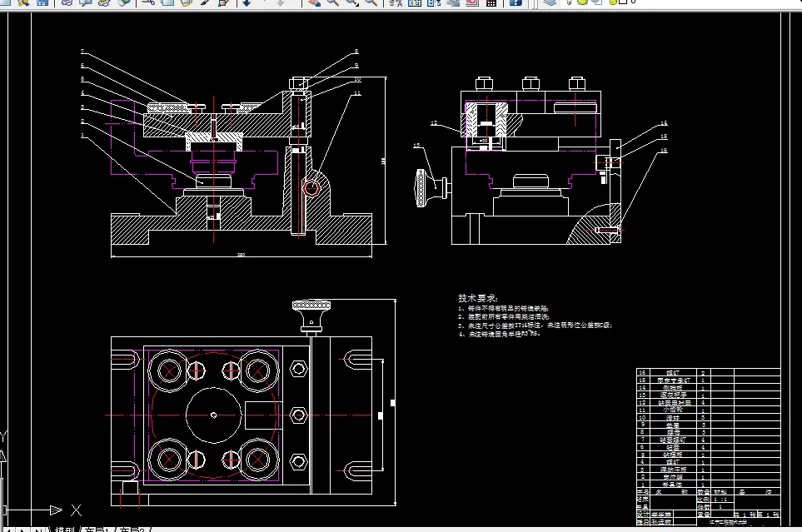Open the Sheet Set Manager icon
The image size is (802, 532).
pos(453,2)
